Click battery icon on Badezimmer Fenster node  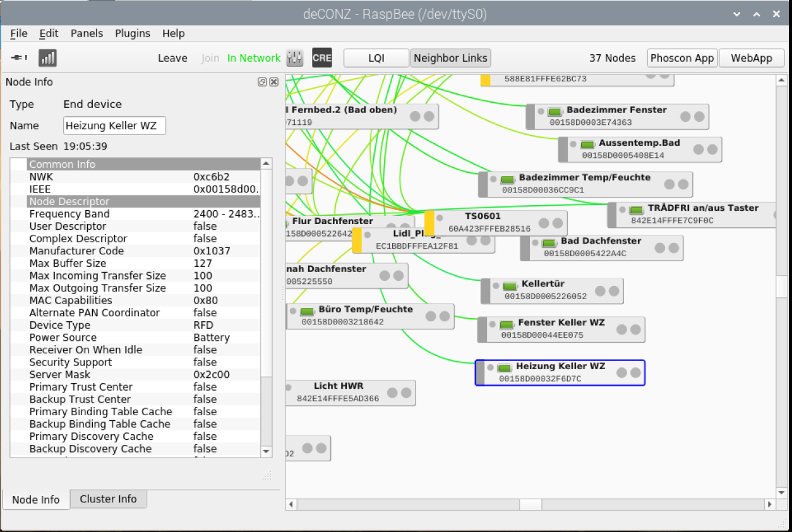555,112
